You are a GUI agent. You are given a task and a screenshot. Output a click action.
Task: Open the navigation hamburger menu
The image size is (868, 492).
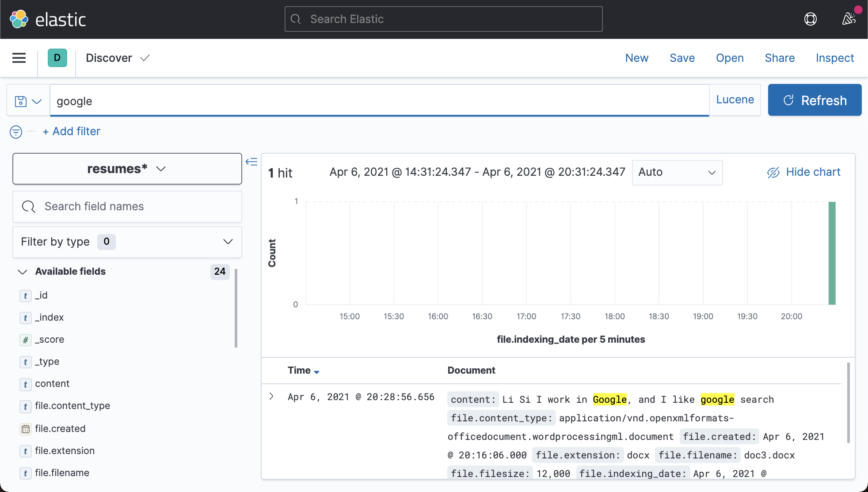[19, 58]
